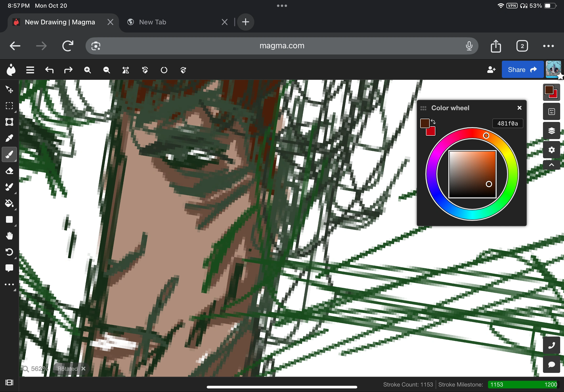564x392 pixels.
Task: Switch to New Drawing | Magma tab
Action: (60, 22)
